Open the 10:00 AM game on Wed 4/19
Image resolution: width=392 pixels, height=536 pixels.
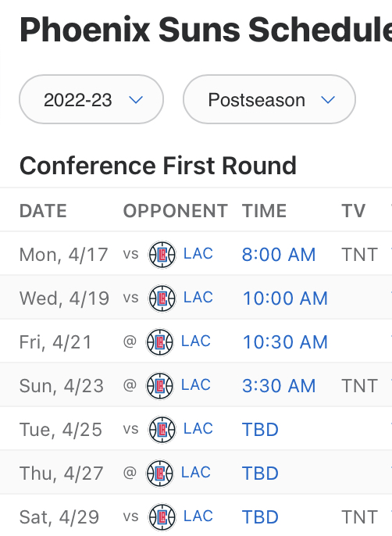(285, 298)
